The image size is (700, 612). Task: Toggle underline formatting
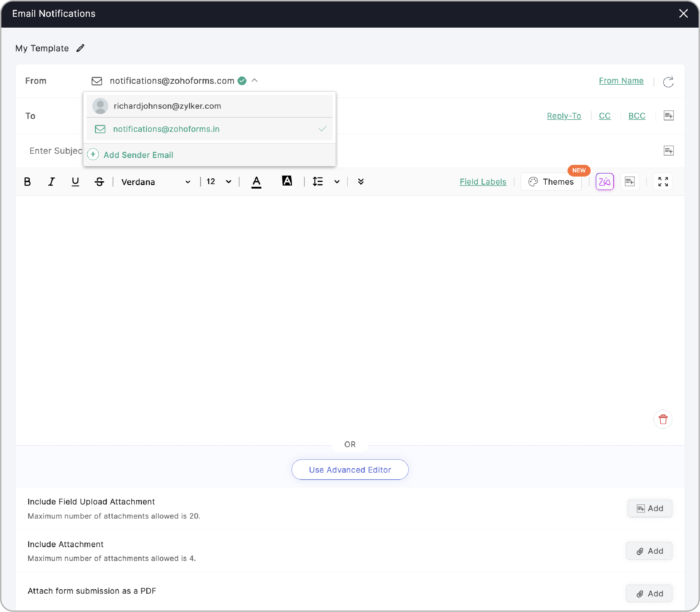75,182
